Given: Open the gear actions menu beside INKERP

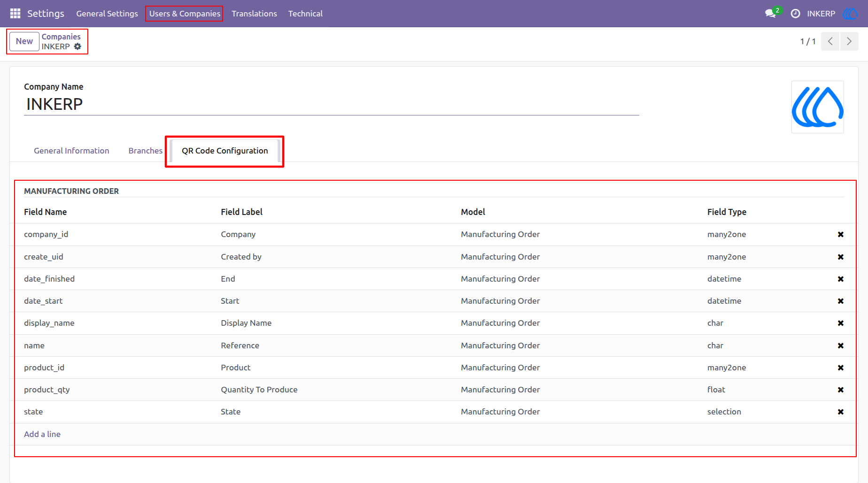Looking at the screenshot, I should point(77,46).
